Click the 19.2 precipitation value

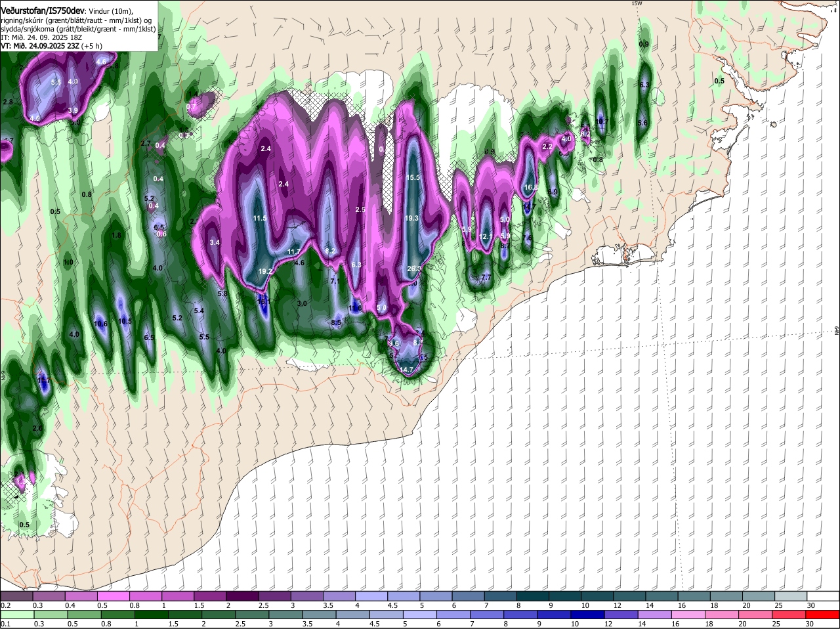(265, 271)
